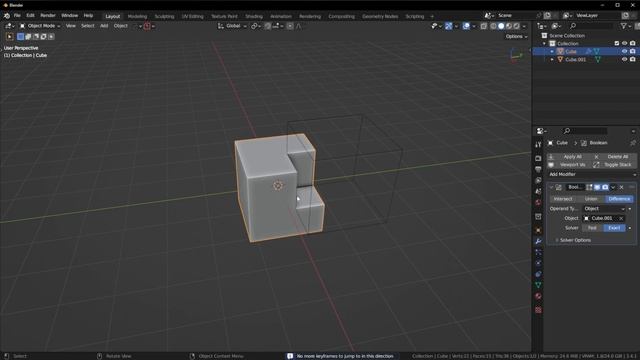The height and width of the screenshot is (360, 640).
Task: Open the Output properties tab icon
Action: point(538,169)
